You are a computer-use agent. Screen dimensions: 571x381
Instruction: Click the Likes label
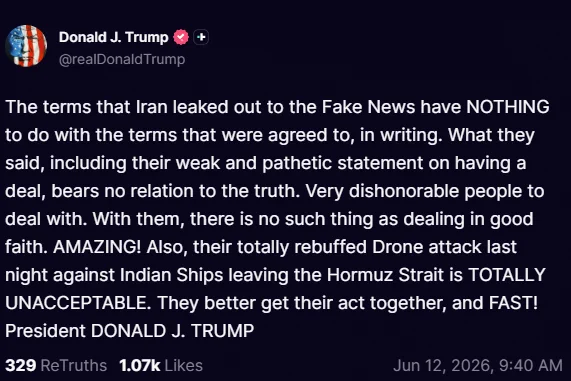(x=184, y=365)
